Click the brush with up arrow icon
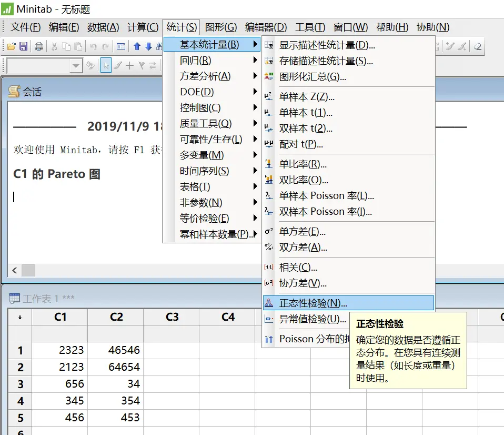 pos(450,47)
